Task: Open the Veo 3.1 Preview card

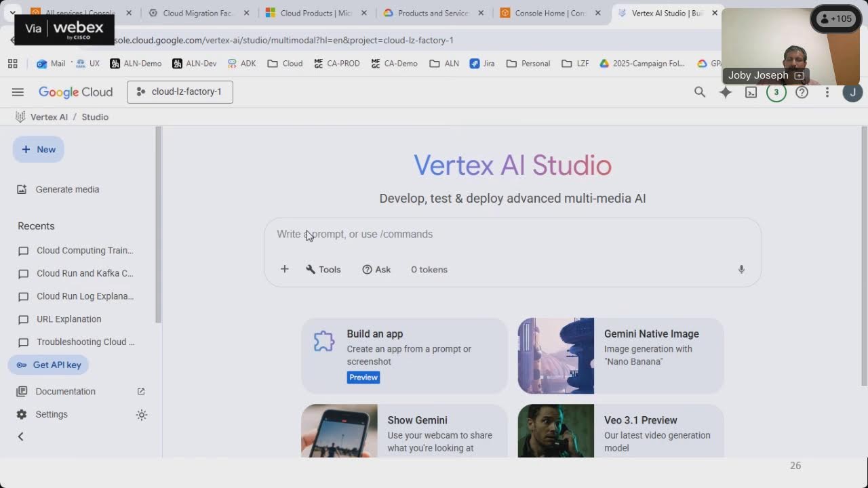Action: (620, 431)
